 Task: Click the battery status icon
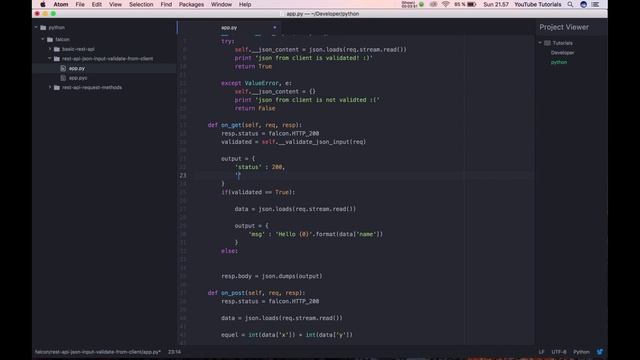coord(472,4)
